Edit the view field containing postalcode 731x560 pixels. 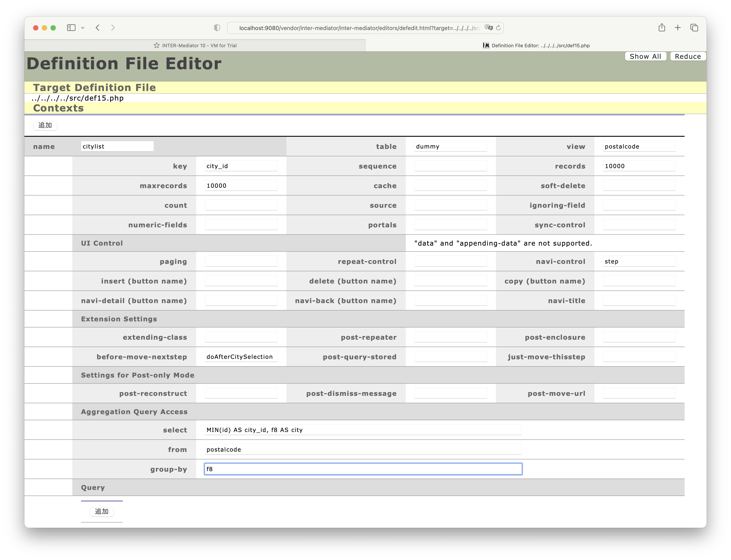[639, 146]
